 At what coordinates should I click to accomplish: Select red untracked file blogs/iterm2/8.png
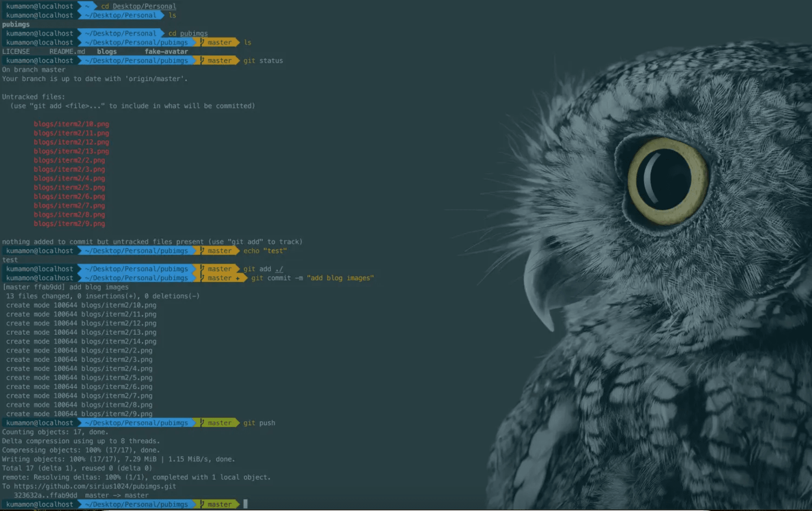tap(69, 214)
